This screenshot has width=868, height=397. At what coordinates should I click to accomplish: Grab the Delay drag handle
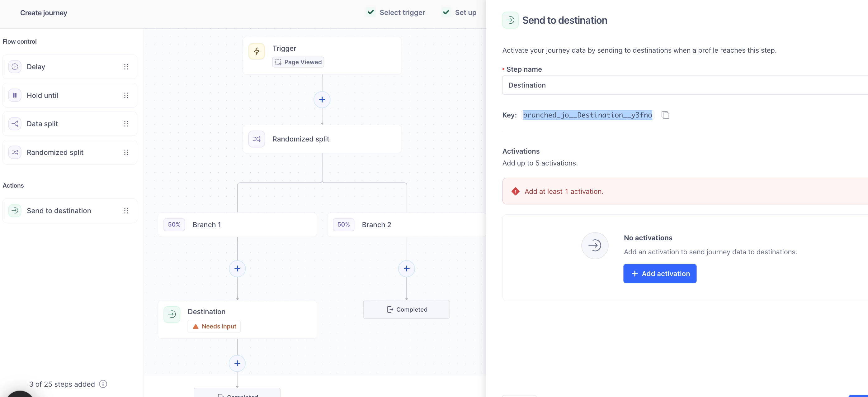point(126,67)
